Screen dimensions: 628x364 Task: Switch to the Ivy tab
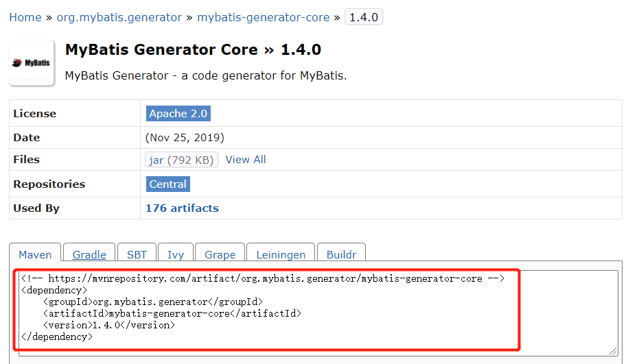pyautogui.click(x=176, y=253)
